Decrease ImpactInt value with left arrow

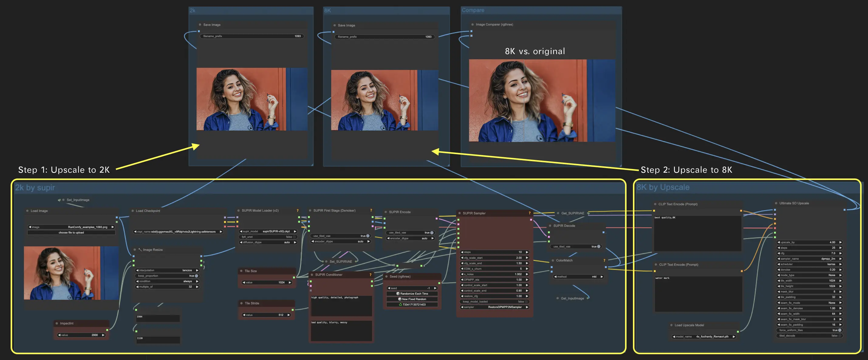[x=59, y=335]
